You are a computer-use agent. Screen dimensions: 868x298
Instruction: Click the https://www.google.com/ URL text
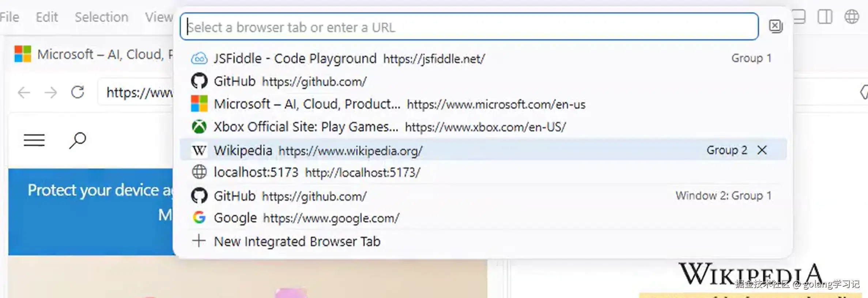[331, 218]
